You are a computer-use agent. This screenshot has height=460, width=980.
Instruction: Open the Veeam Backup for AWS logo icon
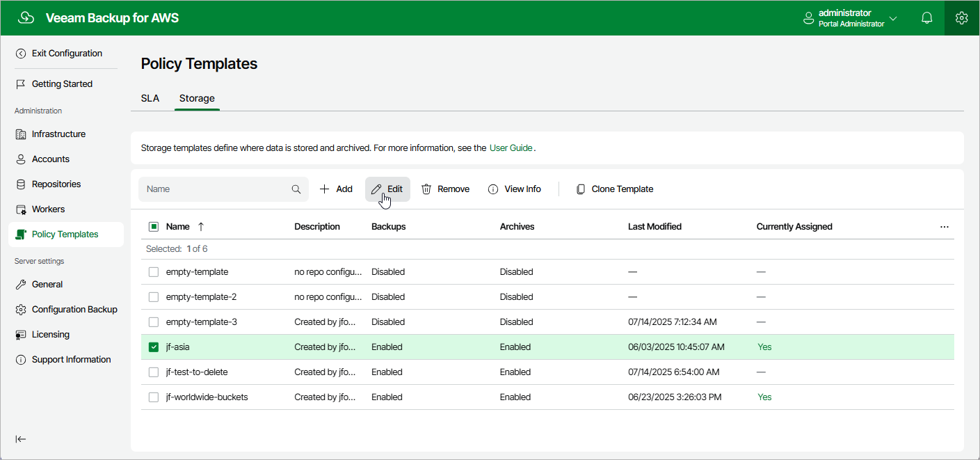tap(26, 17)
